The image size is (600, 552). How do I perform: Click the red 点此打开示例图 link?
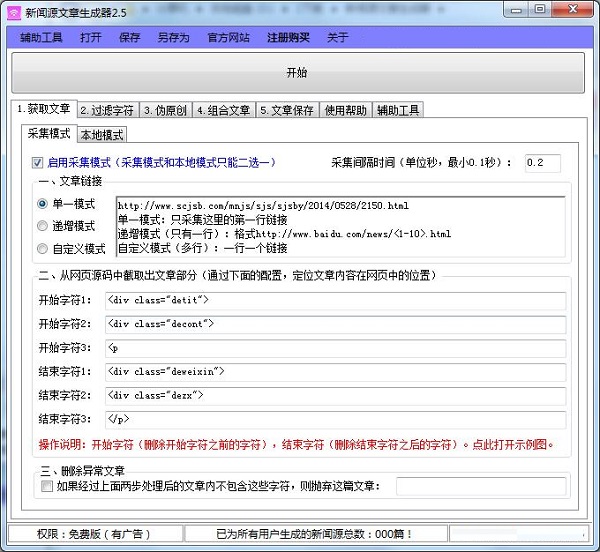513,445
